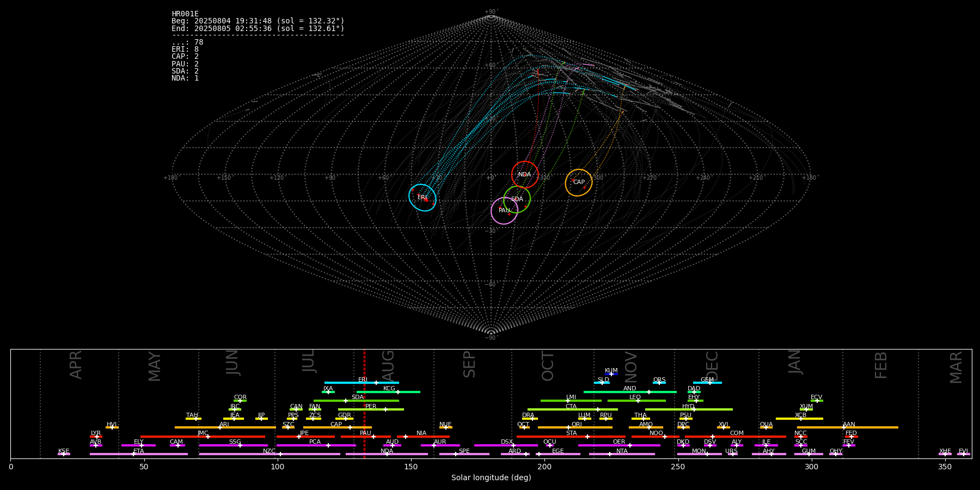Click the LEO shower bar in the timeline

(x=636, y=401)
